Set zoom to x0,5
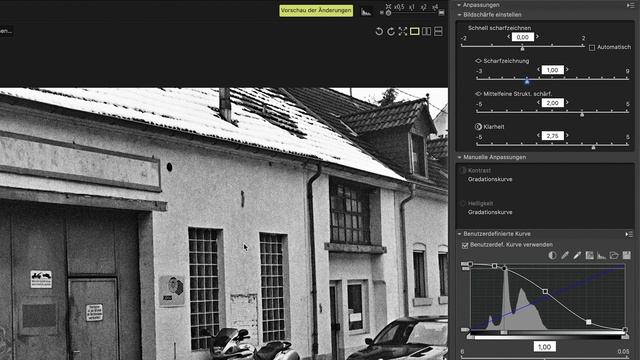Screen dimensions: 640x360 399,7
